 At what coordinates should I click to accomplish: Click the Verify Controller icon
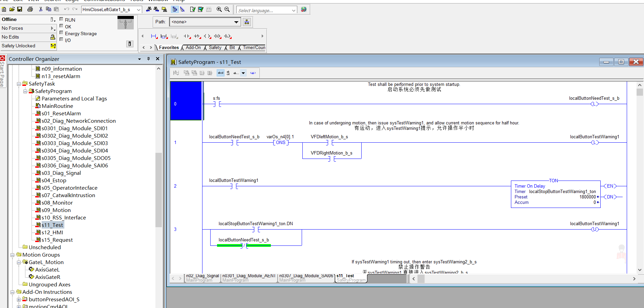(200, 9)
